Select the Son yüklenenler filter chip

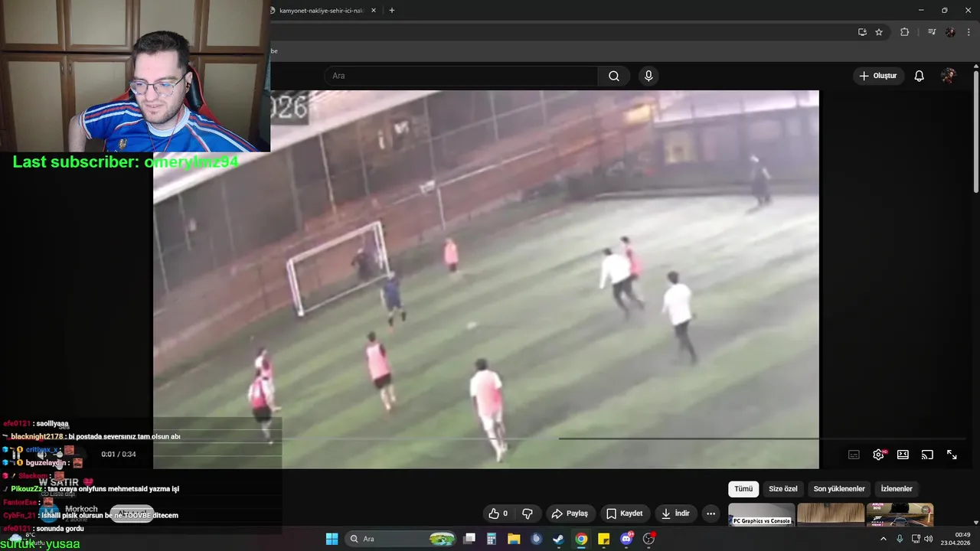[x=839, y=489]
